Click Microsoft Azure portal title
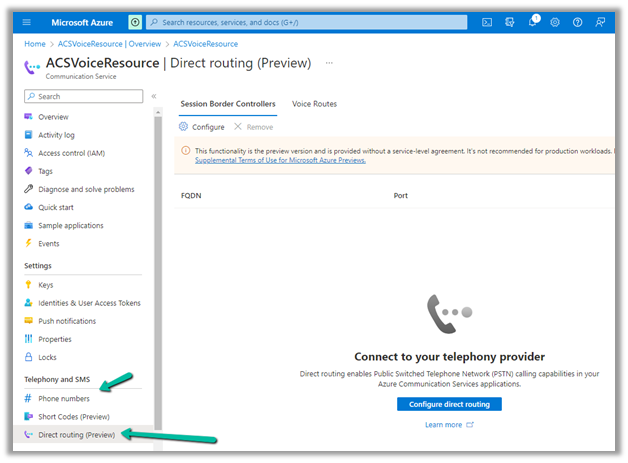Viewport: 628px width, 463px height. point(82,22)
